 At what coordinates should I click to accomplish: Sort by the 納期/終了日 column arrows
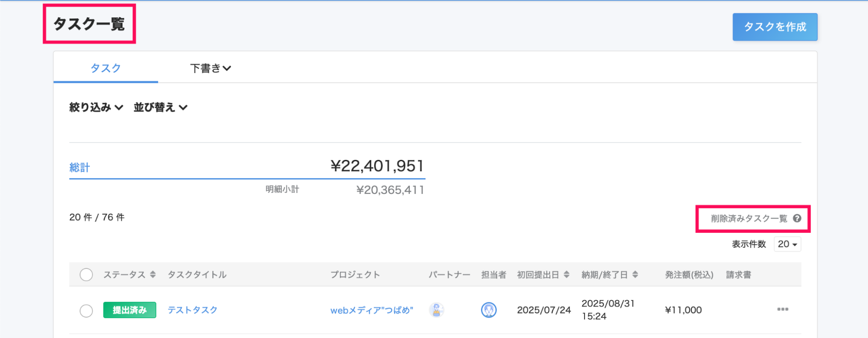(635, 275)
